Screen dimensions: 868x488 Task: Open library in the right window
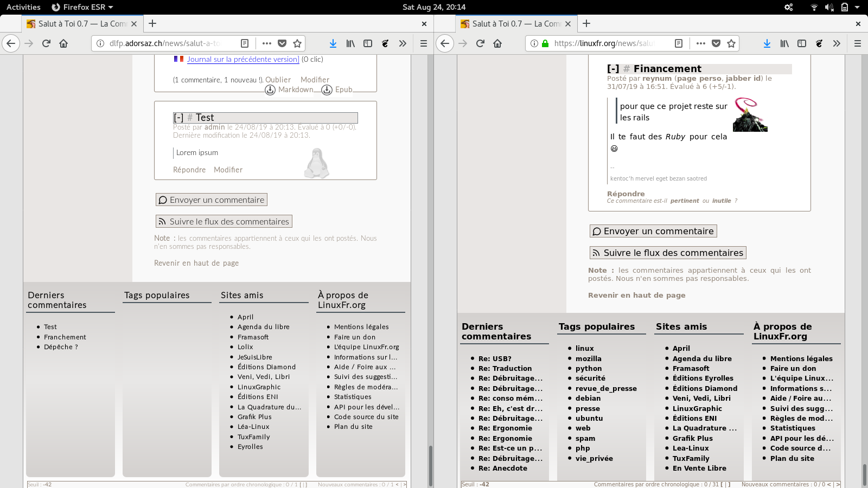click(x=784, y=43)
